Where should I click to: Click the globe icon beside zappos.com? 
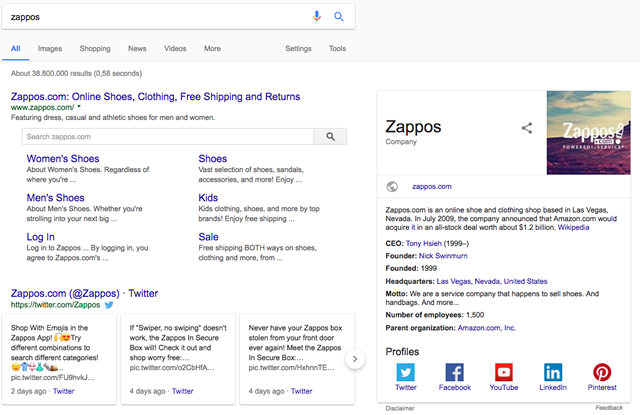tap(392, 186)
